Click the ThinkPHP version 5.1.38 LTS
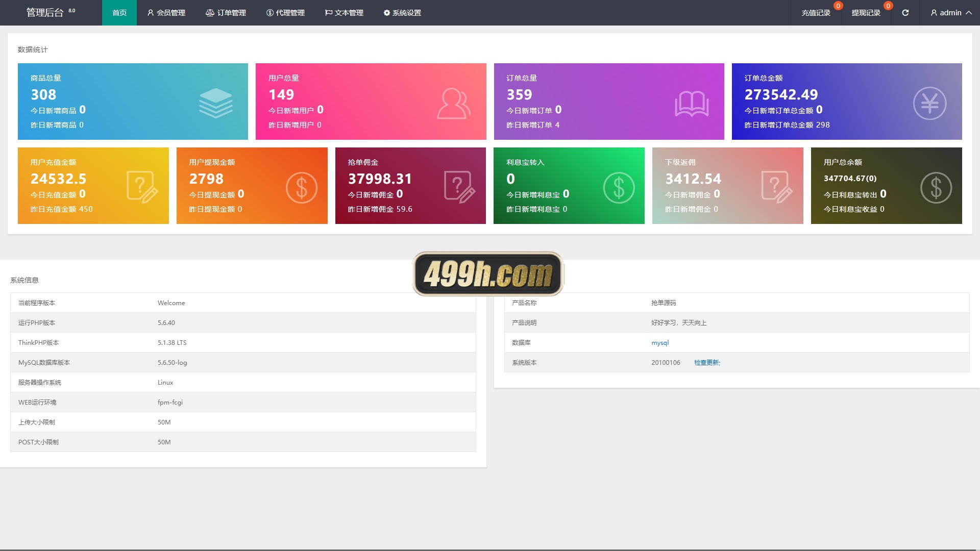 click(x=172, y=343)
